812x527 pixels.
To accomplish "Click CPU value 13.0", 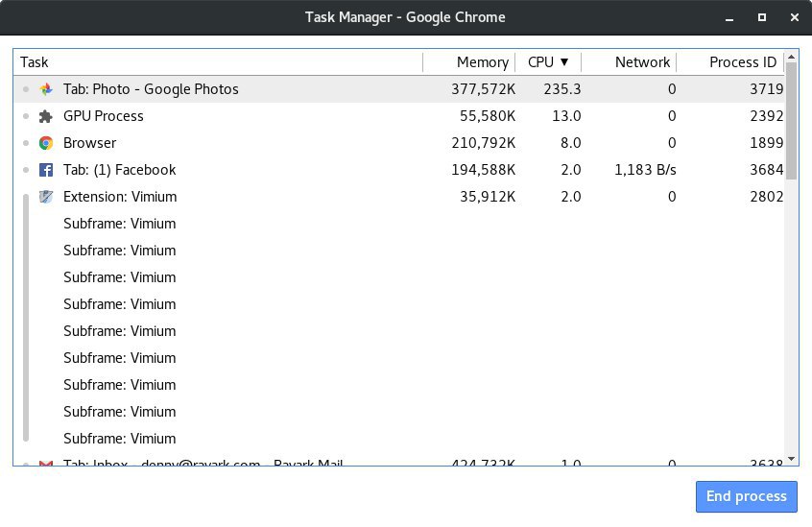I will coord(566,116).
